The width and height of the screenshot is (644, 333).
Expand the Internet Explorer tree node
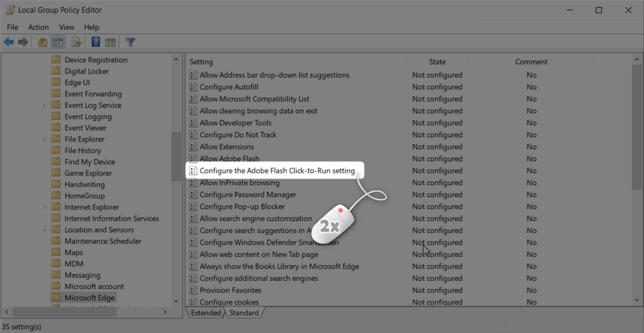(45, 207)
